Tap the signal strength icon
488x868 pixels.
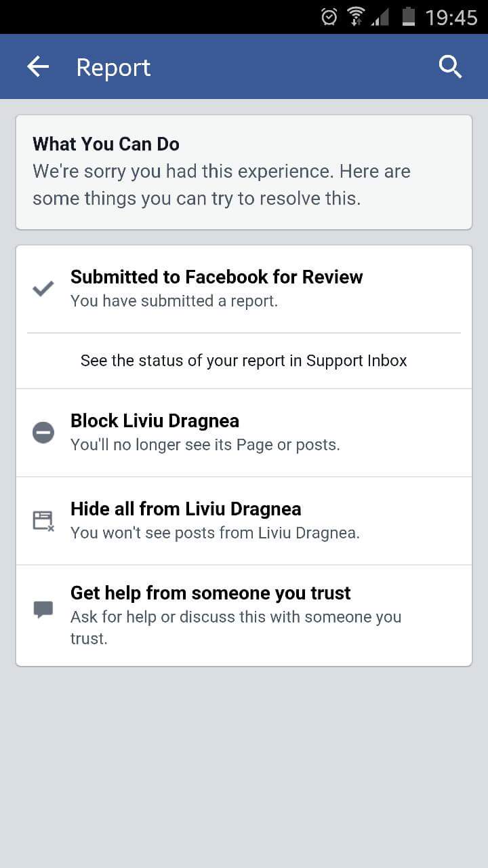[380, 17]
